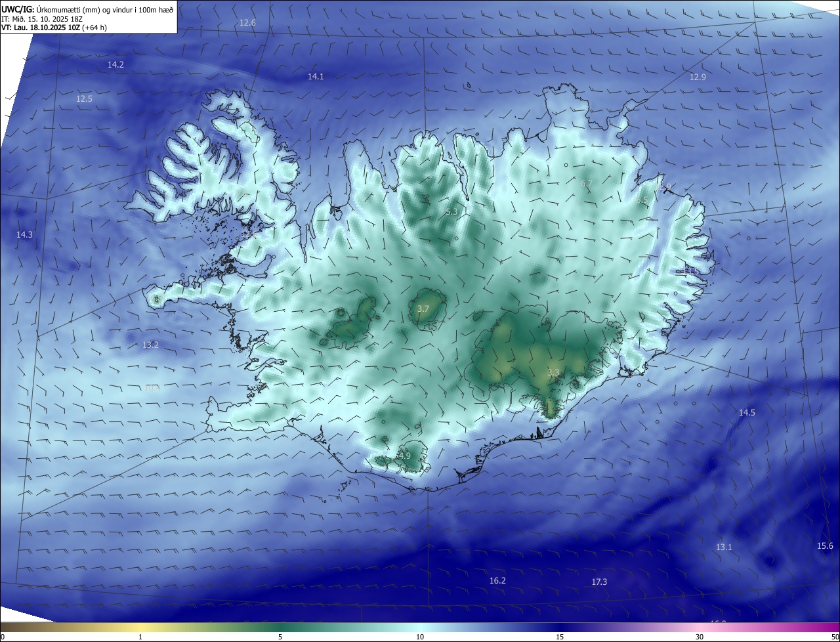
Task: Click the 50 tick on the colorbar
Action: pyautogui.click(x=835, y=637)
